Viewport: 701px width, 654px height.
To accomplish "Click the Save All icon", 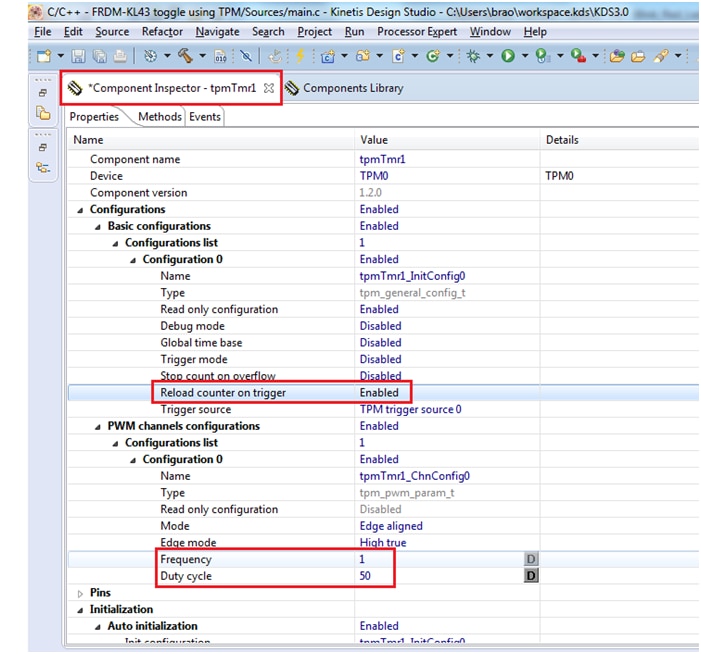I will (100, 56).
